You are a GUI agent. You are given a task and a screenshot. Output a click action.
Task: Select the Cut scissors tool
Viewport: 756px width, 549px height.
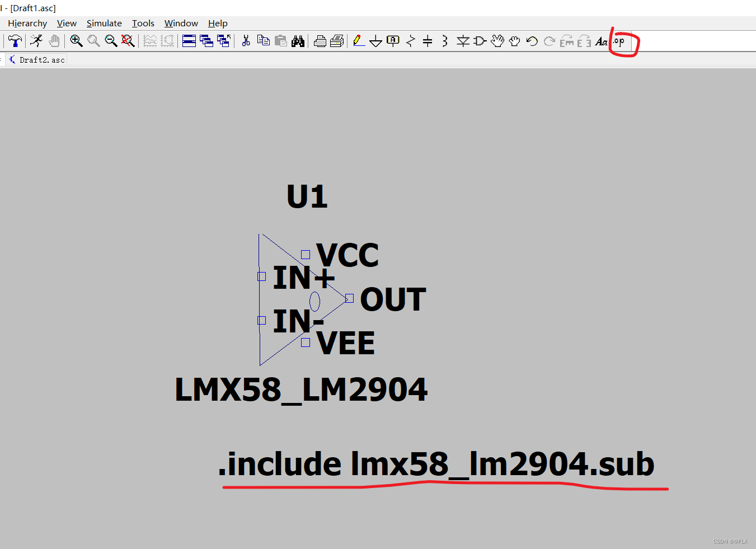[x=246, y=41]
